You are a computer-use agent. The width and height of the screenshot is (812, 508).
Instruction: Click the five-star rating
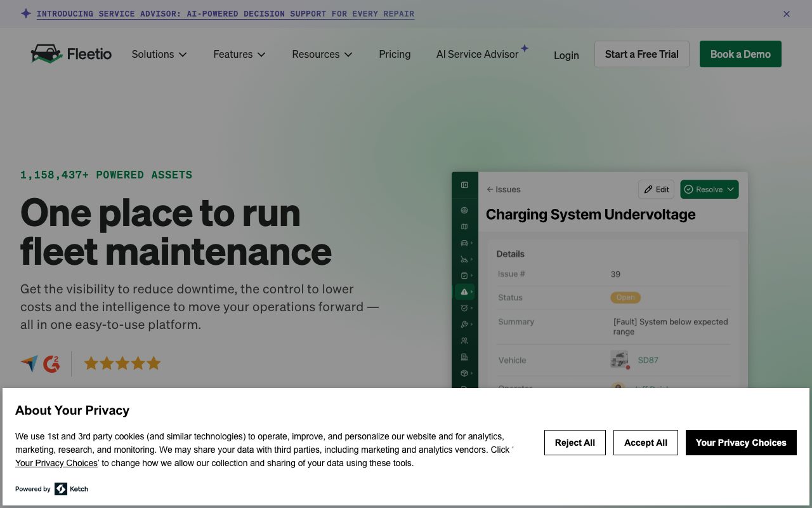(122, 363)
